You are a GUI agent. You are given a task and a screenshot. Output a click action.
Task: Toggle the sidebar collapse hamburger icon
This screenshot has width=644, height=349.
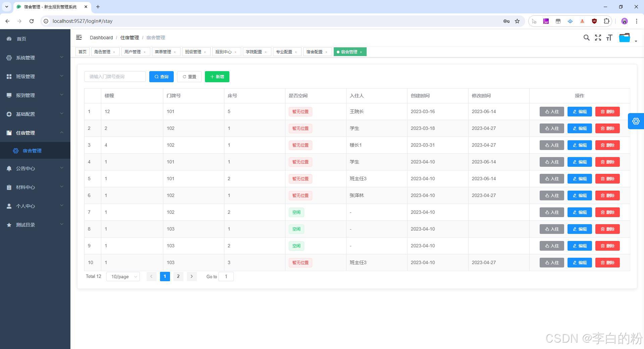pyautogui.click(x=79, y=38)
